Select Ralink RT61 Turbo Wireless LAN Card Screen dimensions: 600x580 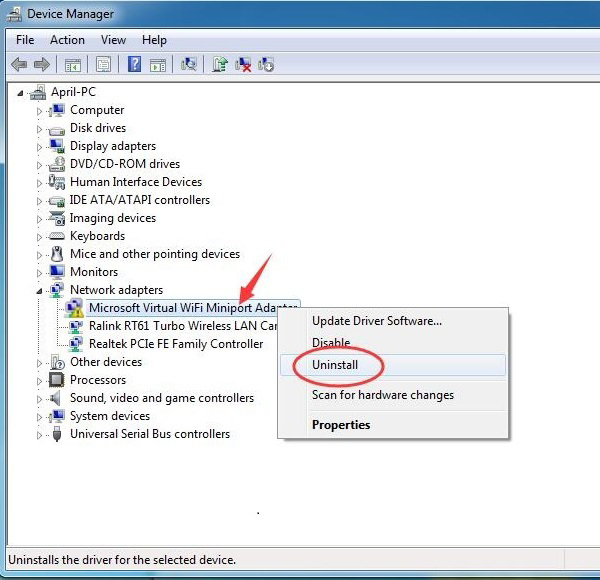pos(183,326)
